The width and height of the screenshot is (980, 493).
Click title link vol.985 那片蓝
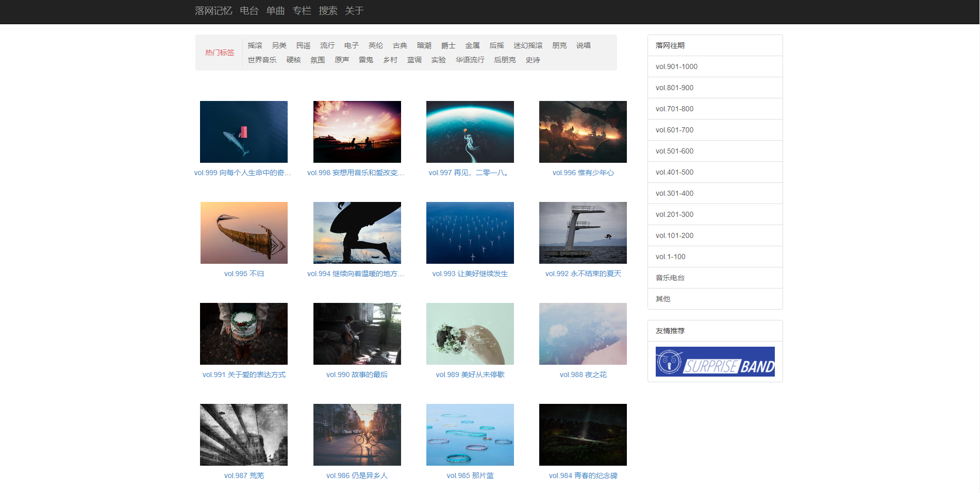(x=470, y=475)
